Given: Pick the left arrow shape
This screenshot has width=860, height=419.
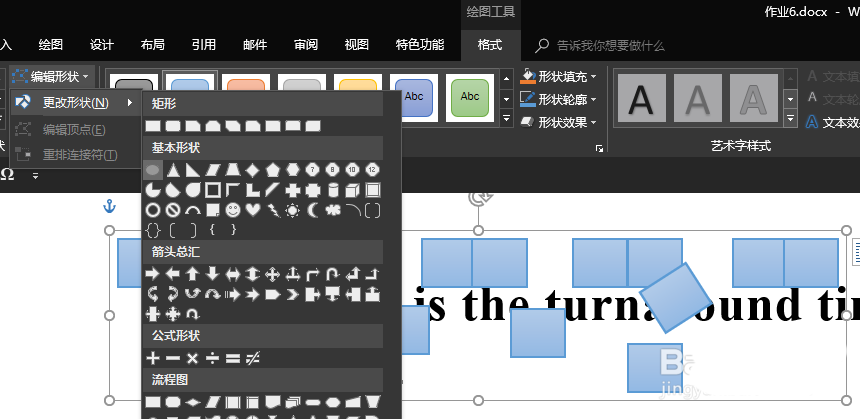Looking at the screenshot, I should 173,274.
